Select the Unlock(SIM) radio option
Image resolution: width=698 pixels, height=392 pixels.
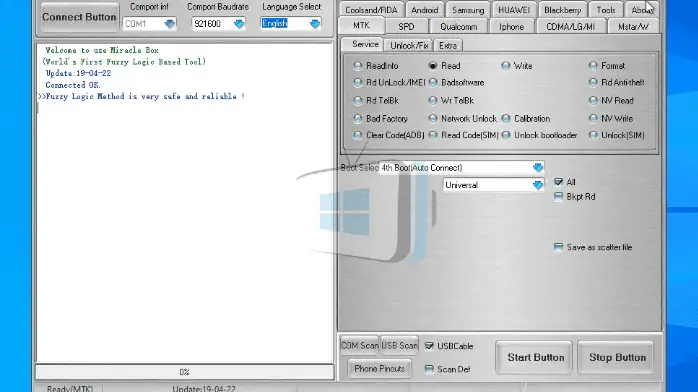[592, 135]
